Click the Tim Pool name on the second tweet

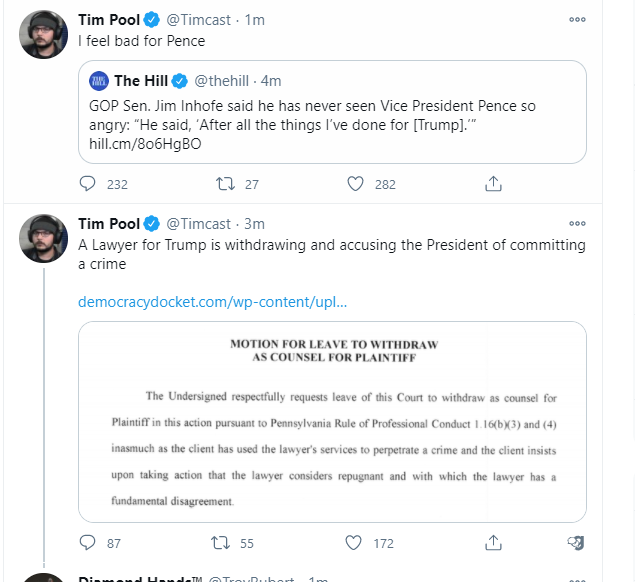coord(109,224)
